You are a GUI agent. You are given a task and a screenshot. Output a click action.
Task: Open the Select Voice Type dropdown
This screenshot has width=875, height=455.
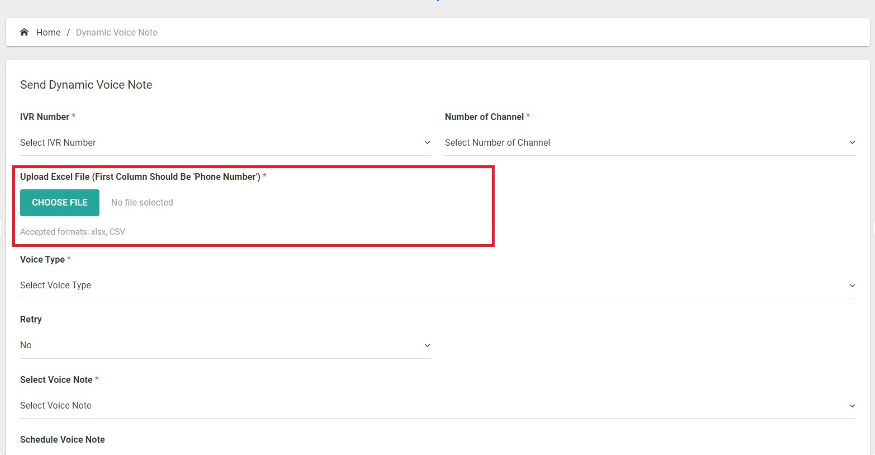coord(438,285)
